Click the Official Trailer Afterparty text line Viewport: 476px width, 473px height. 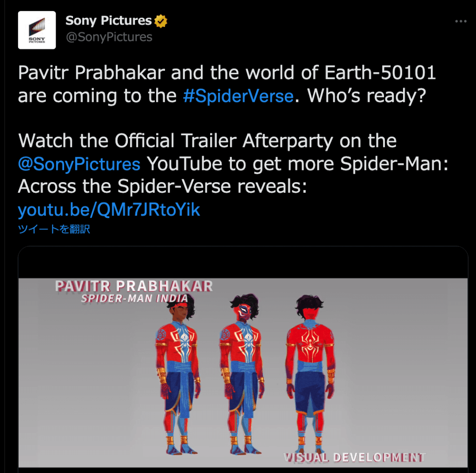point(207,141)
